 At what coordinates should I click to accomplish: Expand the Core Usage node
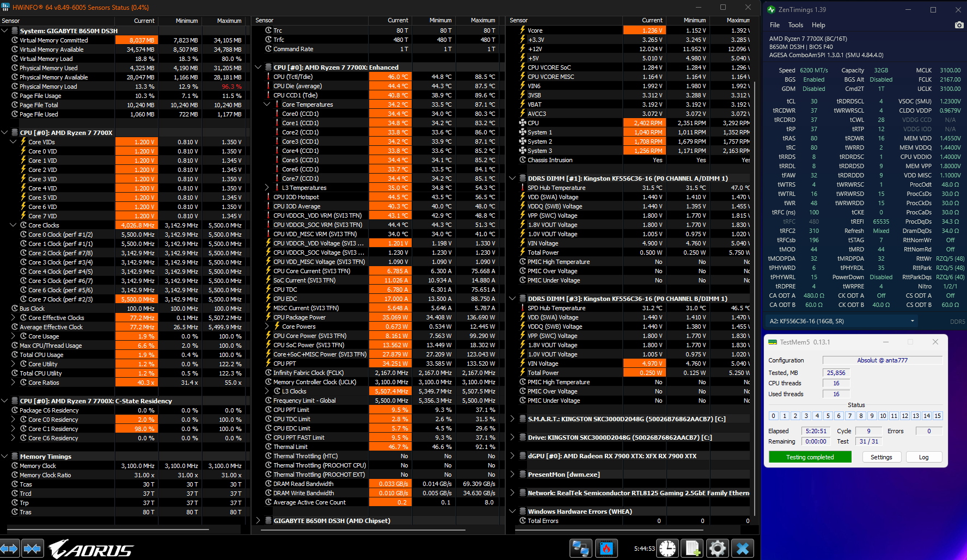[13, 336]
